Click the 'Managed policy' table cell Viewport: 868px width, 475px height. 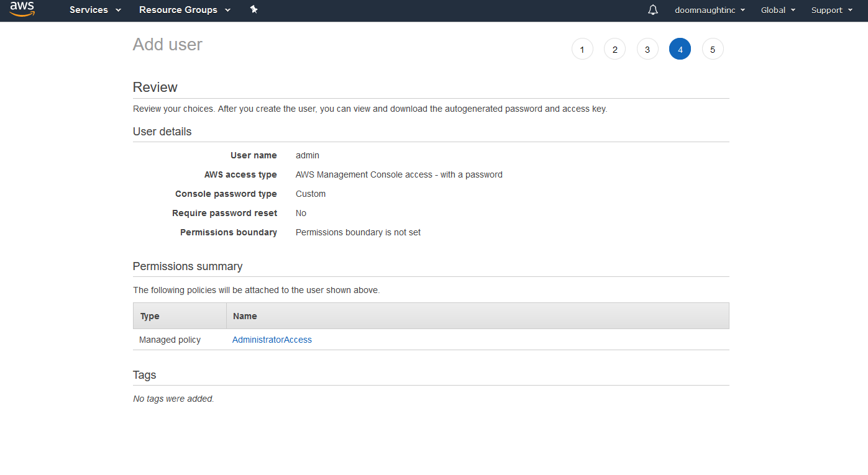(170, 340)
